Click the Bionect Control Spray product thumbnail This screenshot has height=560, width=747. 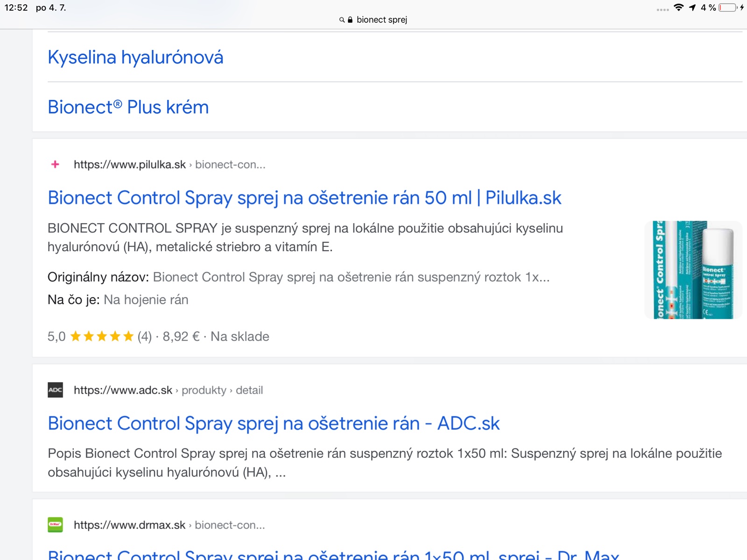(693, 270)
